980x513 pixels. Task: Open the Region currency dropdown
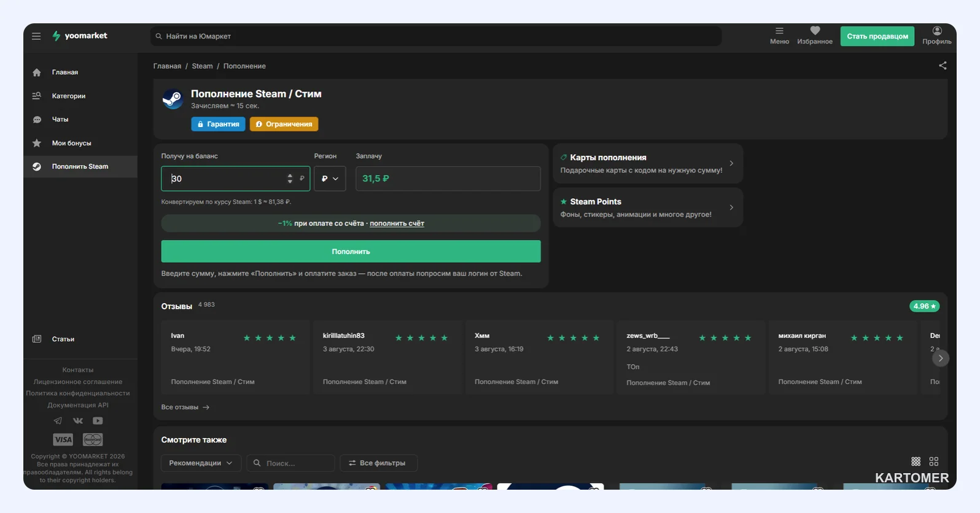(330, 179)
